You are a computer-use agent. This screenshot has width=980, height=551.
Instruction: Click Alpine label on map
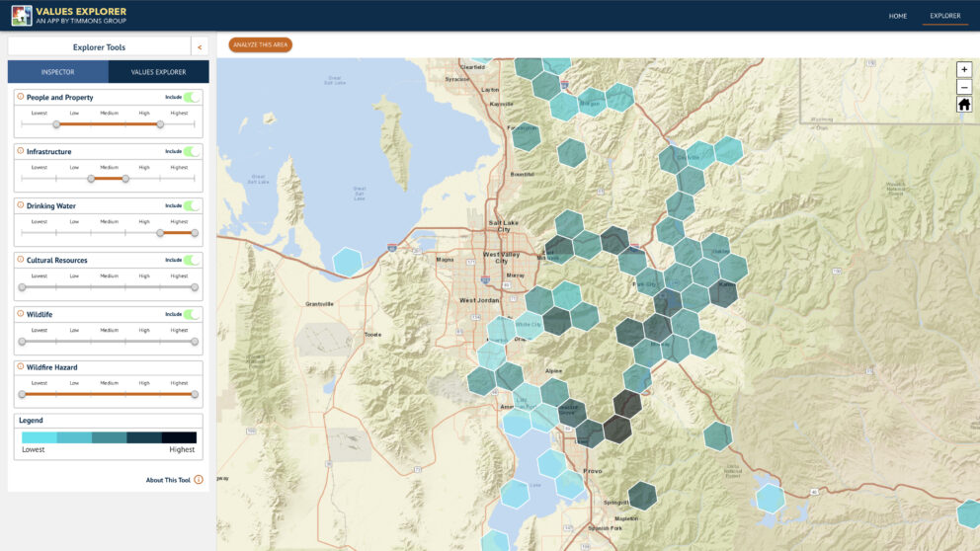pos(553,371)
